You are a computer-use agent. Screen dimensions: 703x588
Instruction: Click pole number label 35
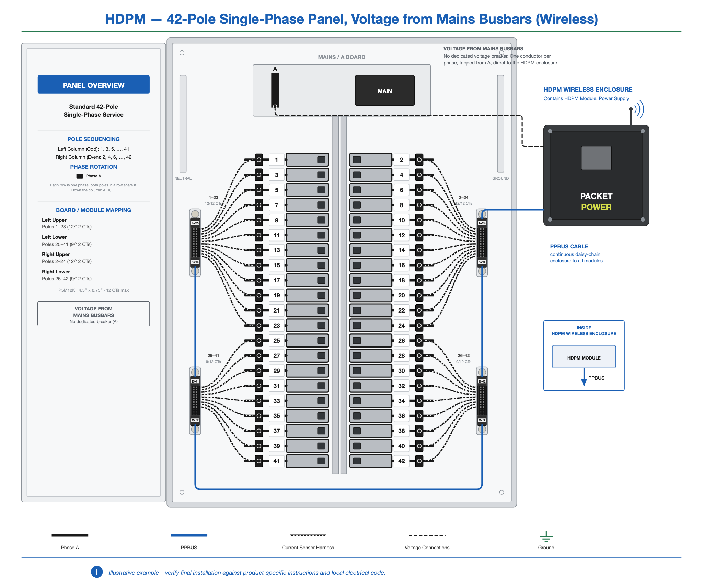point(277,416)
